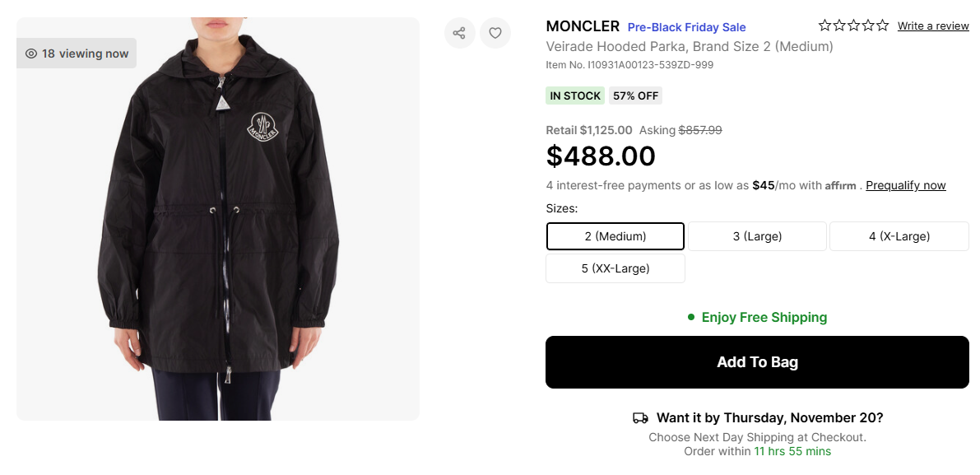The image size is (980, 475).
Task: Add item to wishlist with heart icon
Action: point(495,33)
